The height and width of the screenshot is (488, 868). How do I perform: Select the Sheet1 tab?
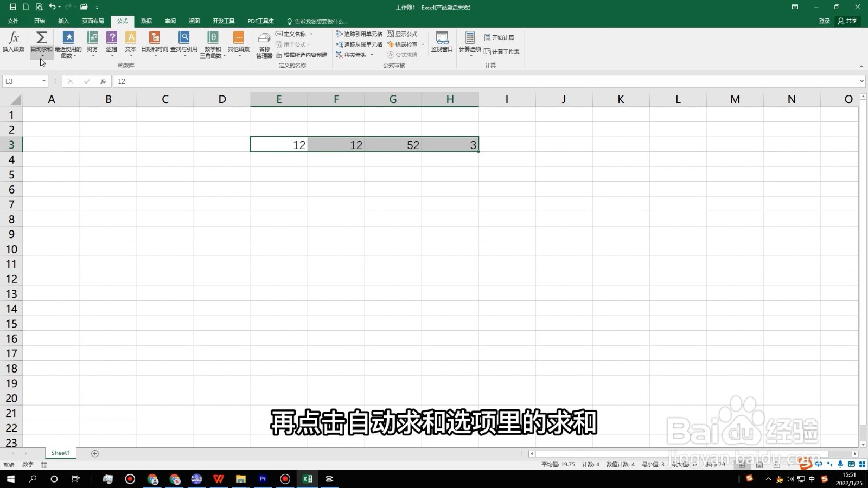[x=60, y=453]
